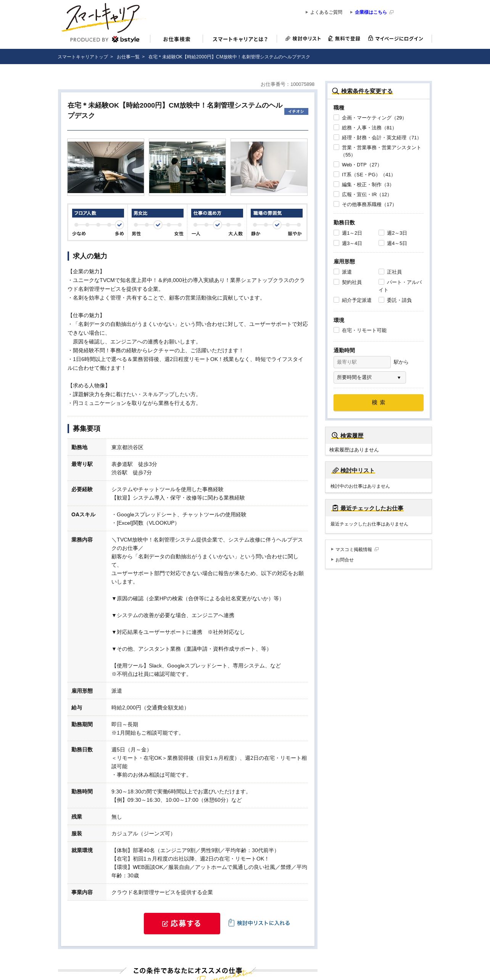Click the 職場の雰囲気 scale marker
Image resolution: width=490 pixels, height=980 pixels.
tap(277, 225)
